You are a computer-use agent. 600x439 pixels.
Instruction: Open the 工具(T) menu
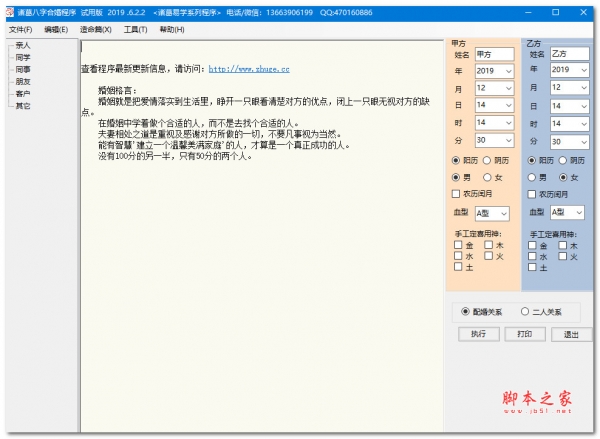coord(136,30)
